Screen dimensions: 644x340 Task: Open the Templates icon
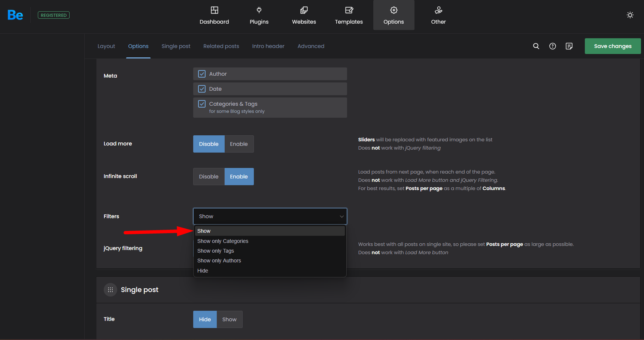[349, 10]
